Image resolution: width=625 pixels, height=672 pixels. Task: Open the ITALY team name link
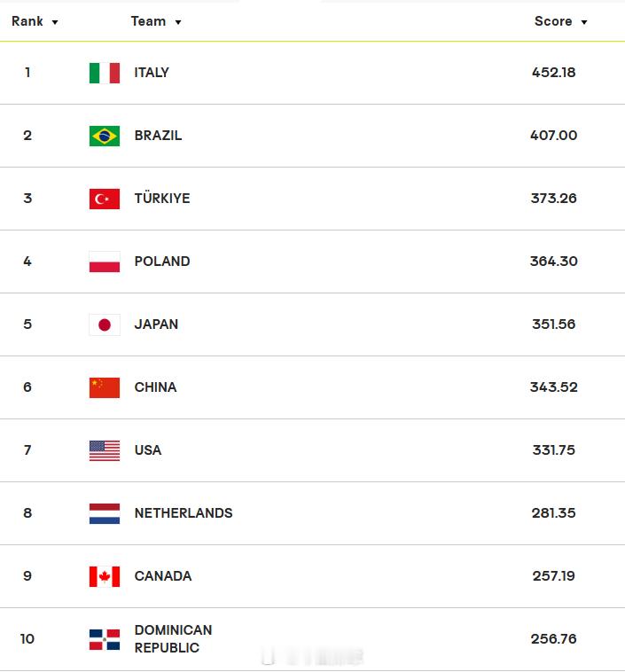[152, 73]
